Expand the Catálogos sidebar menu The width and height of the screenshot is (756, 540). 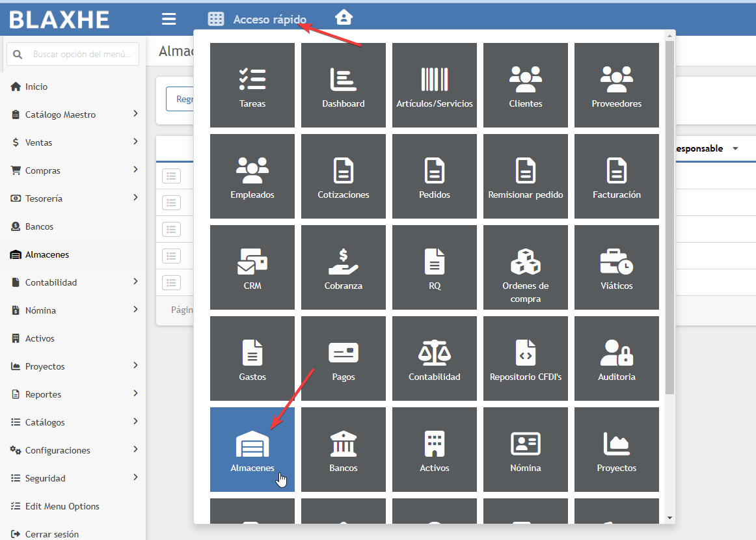pos(74,422)
